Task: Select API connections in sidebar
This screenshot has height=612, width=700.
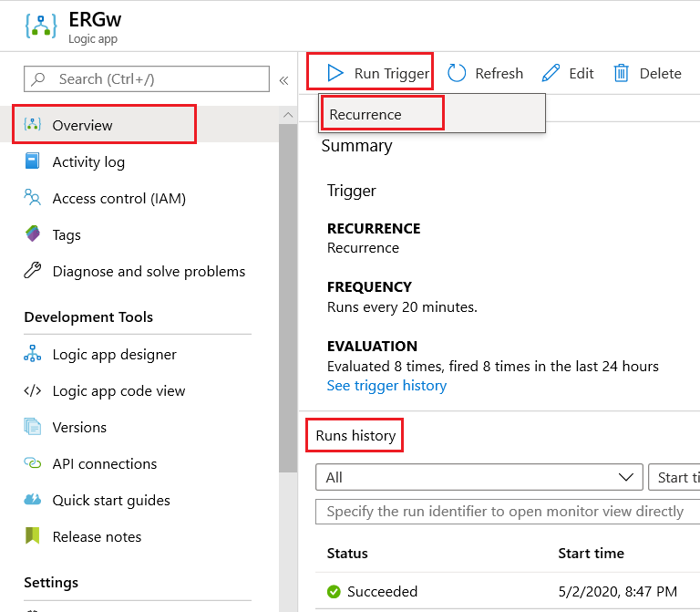Action: [x=104, y=463]
